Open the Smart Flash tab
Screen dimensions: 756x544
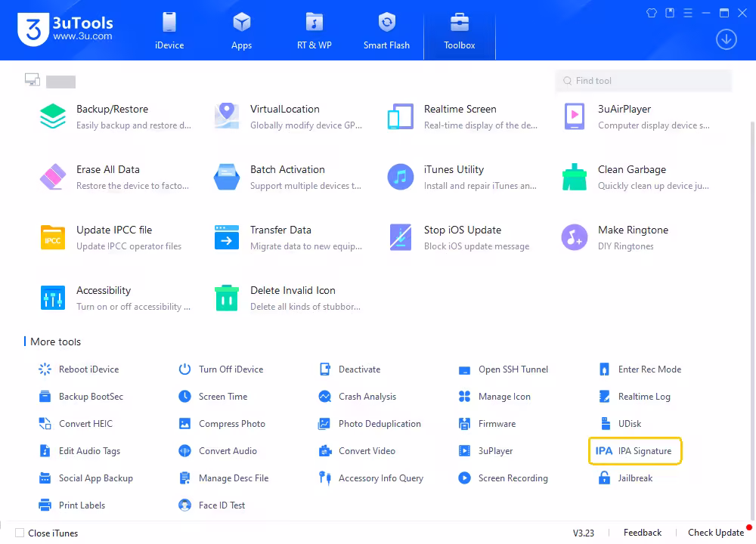click(x=386, y=31)
